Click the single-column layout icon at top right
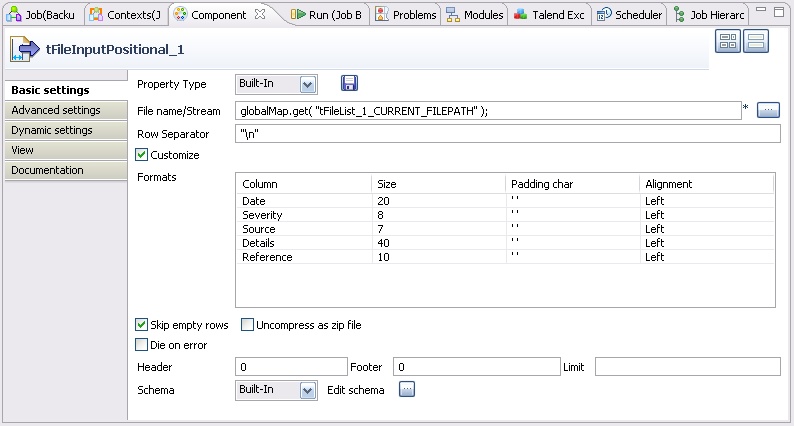This screenshot has height=426, width=794. tap(756, 42)
